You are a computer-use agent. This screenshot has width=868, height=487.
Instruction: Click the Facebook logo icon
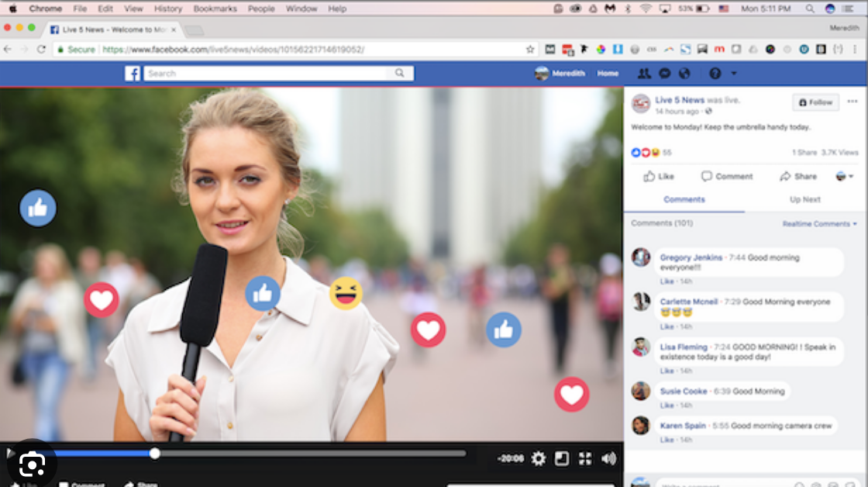coord(133,74)
